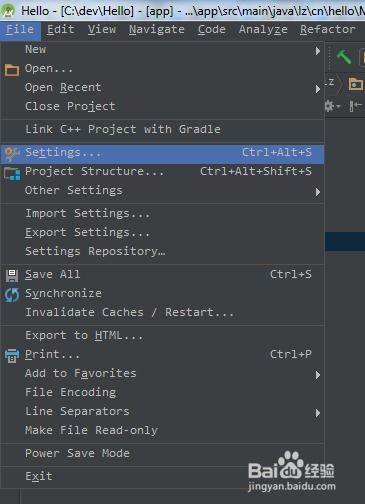Click the Open folder icon in menu
365x504 pixels.
[12, 70]
